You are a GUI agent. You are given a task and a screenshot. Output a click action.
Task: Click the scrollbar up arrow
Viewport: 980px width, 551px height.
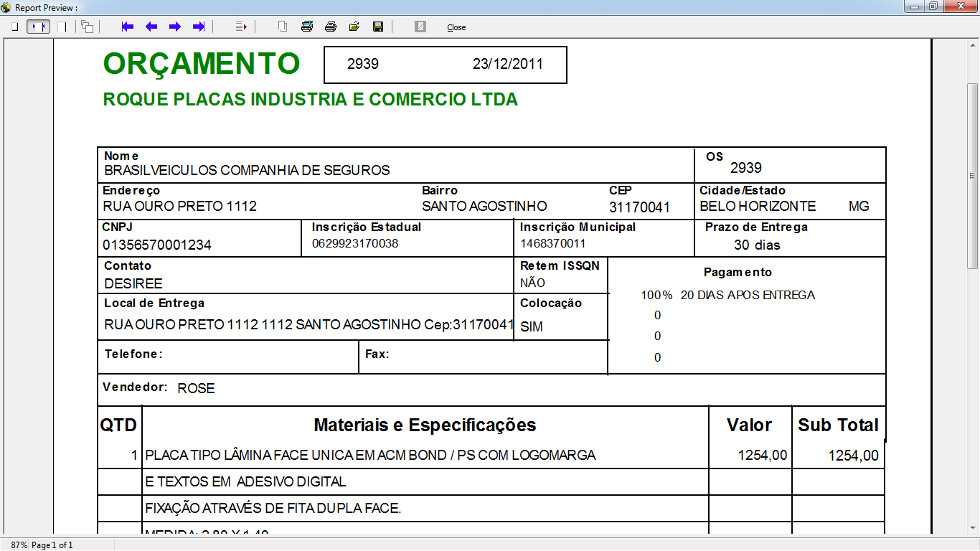point(973,44)
